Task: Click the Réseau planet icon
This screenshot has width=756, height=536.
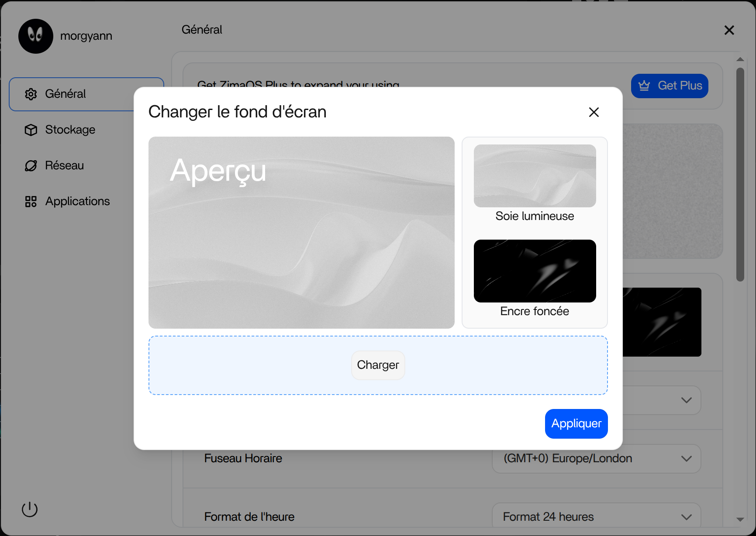Action: point(31,166)
